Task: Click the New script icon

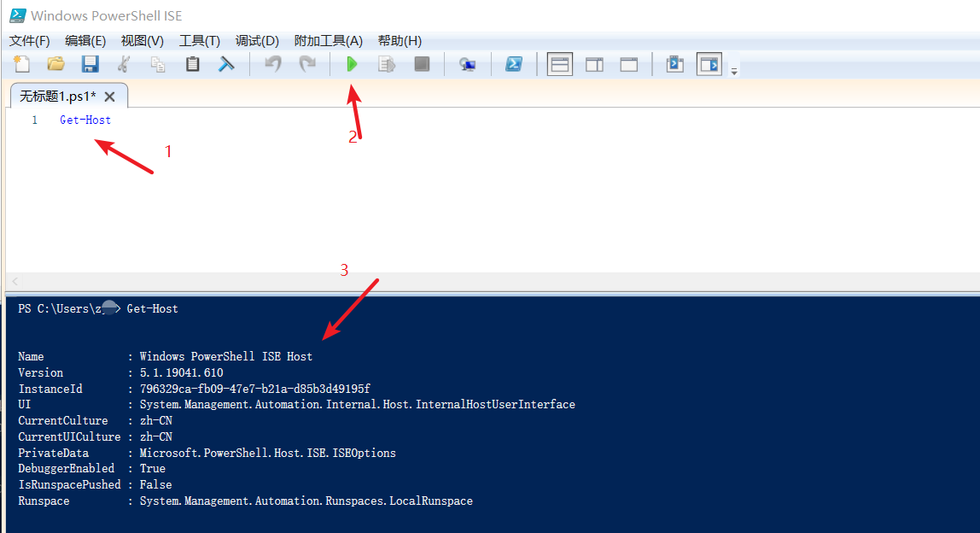Action: click(22, 64)
